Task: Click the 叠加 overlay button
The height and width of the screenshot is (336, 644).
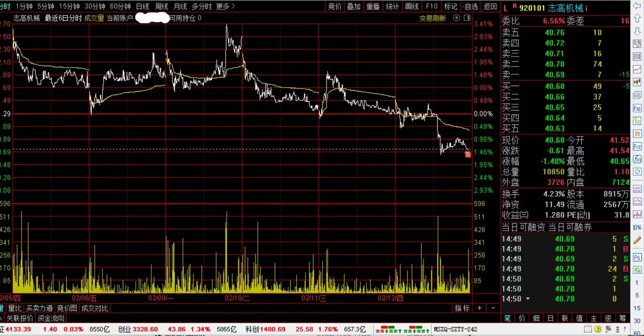Action: coord(354,6)
